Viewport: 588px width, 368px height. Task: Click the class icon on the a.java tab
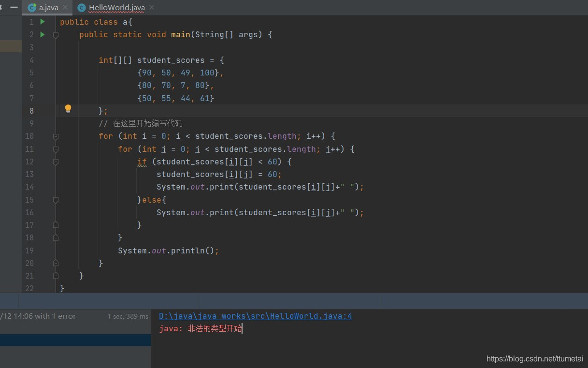pos(32,7)
